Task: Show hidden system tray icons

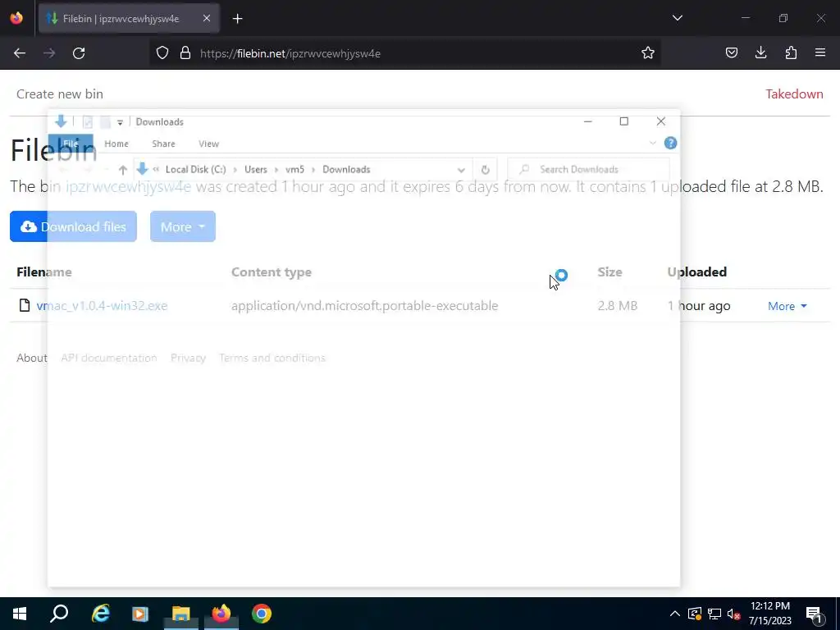Action: click(674, 614)
